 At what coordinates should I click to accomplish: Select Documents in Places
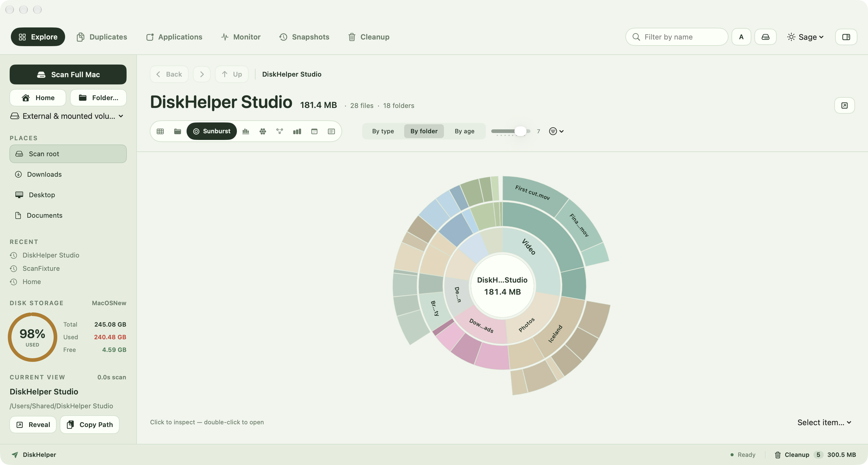[x=68, y=216]
